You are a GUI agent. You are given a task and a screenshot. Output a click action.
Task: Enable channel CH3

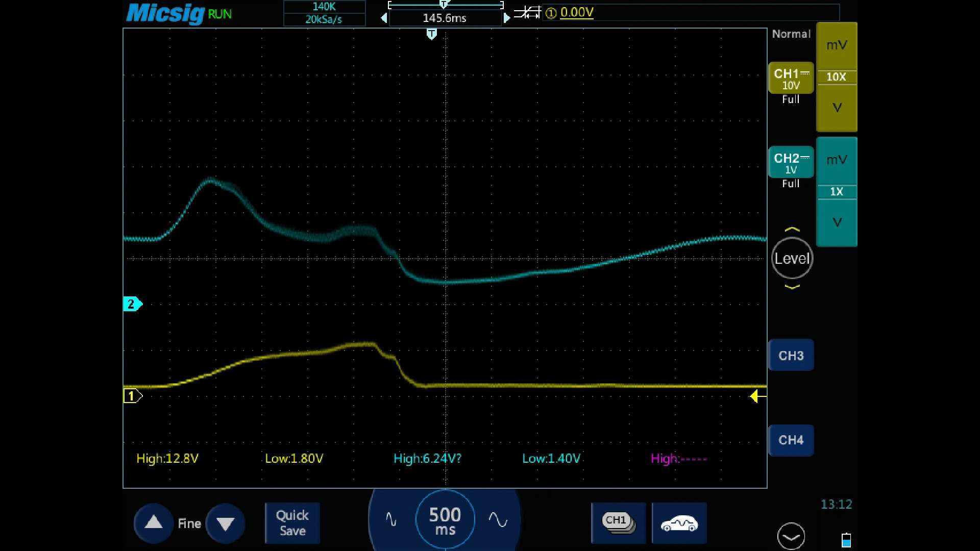pyautogui.click(x=791, y=356)
